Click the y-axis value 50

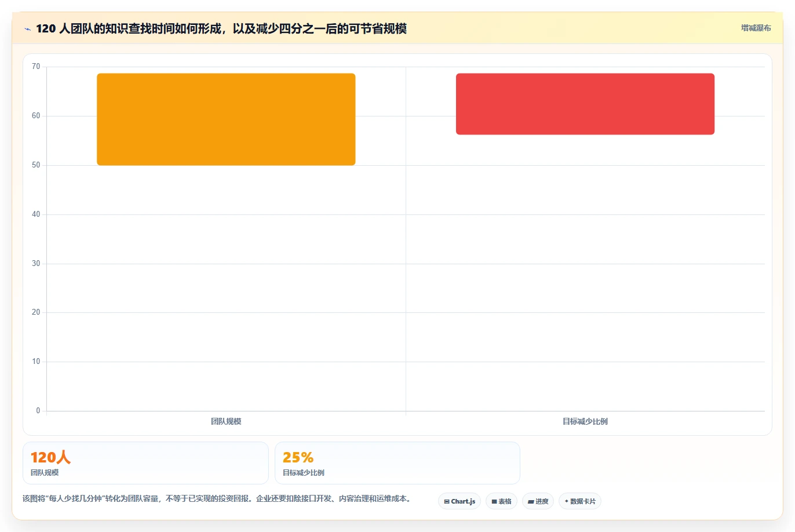tap(36, 165)
